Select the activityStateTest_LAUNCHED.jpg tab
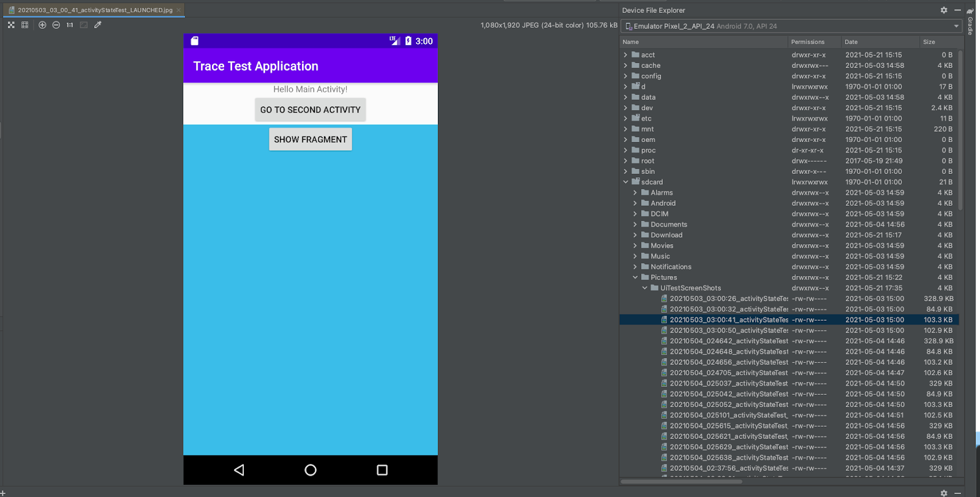 click(x=95, y=10)
